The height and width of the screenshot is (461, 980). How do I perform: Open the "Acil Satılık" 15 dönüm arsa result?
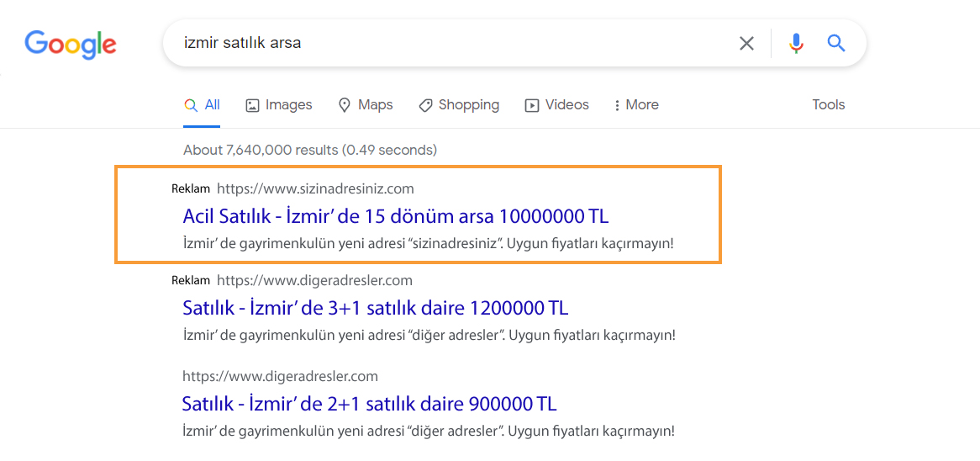coord(395,216)
